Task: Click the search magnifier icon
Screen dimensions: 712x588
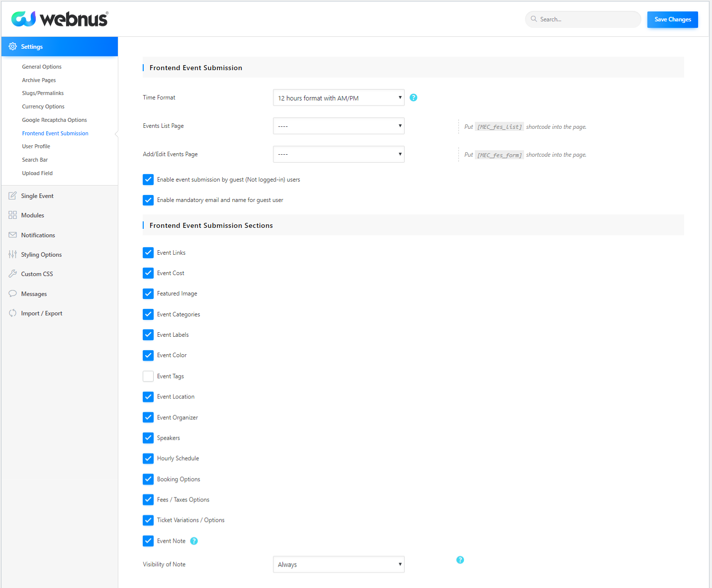Action: tap(534, 19)
